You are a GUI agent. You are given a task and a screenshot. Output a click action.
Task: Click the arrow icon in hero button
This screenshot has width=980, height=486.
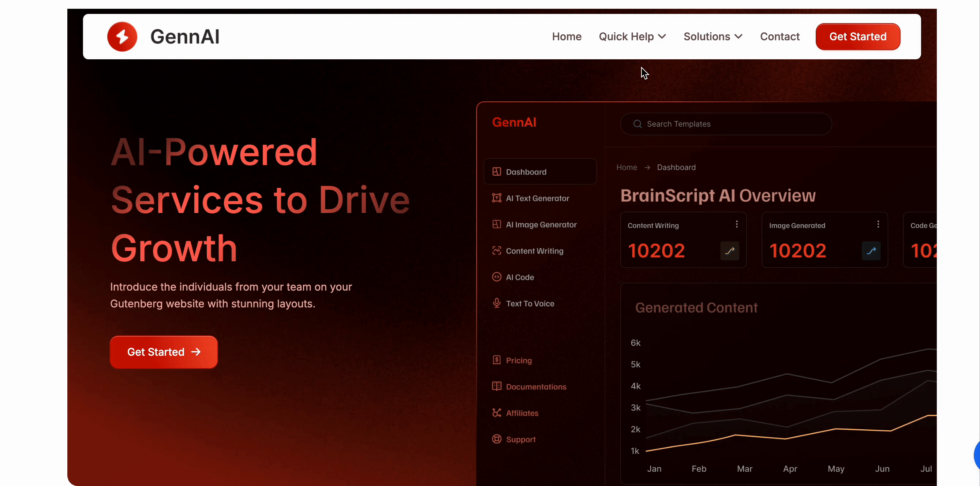(x=196, y=352)
